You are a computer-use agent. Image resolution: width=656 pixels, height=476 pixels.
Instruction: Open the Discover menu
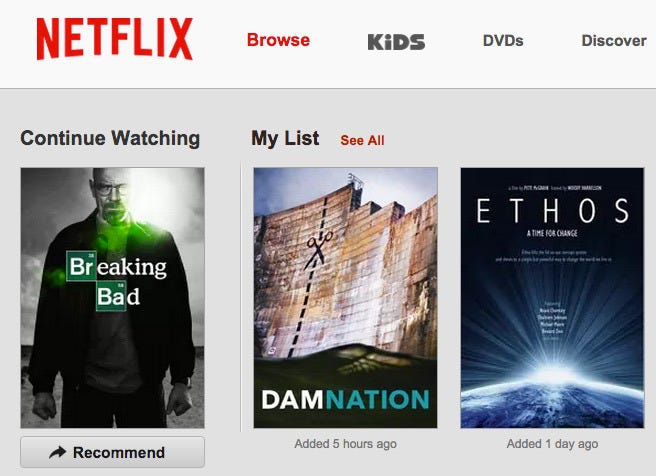614,41
